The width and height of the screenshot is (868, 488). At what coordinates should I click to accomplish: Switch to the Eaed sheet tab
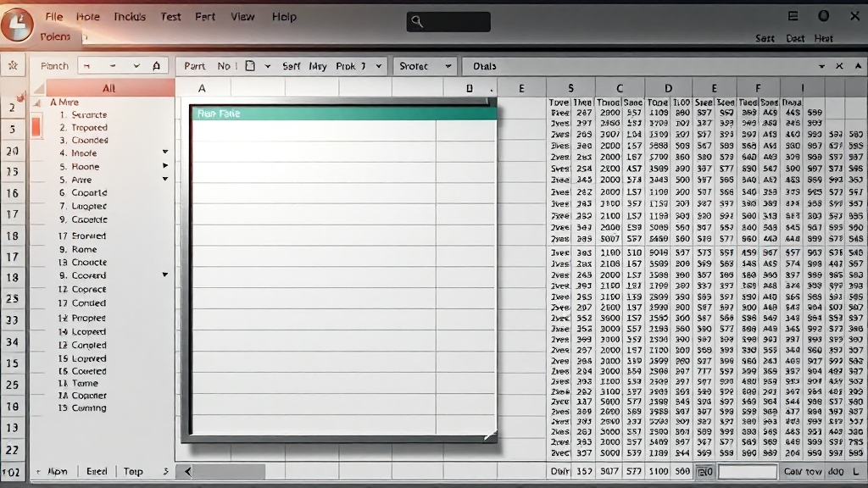[97, 471]
